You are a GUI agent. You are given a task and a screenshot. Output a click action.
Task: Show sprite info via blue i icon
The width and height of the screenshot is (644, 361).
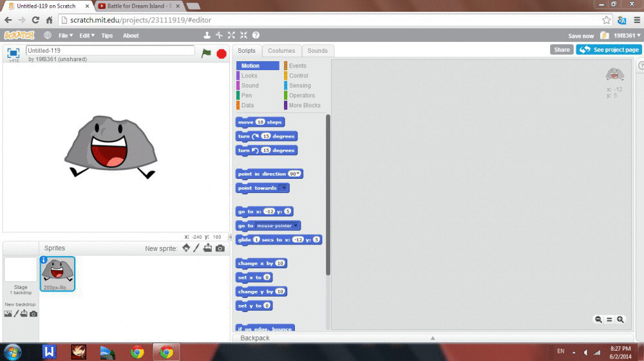point(44,260)
